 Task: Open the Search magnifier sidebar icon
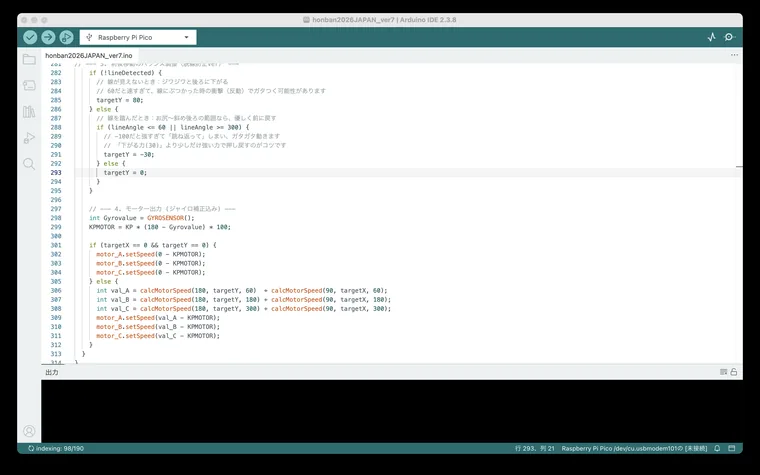[29, 164]
